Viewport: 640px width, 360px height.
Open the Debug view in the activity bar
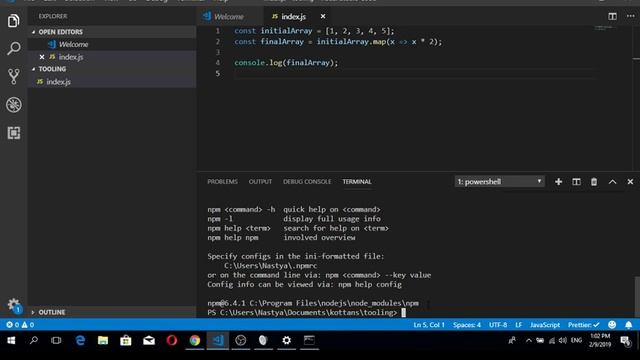(x=13, y=105)
